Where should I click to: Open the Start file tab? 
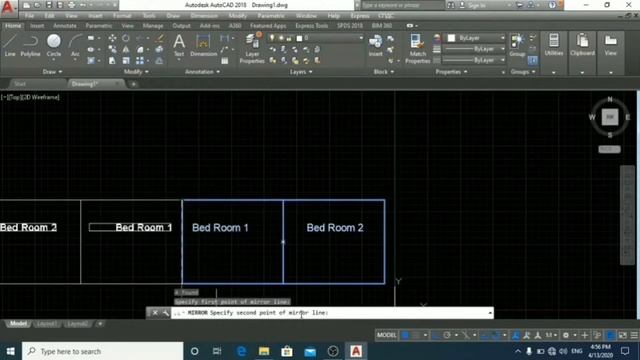[x=20, y=84]
